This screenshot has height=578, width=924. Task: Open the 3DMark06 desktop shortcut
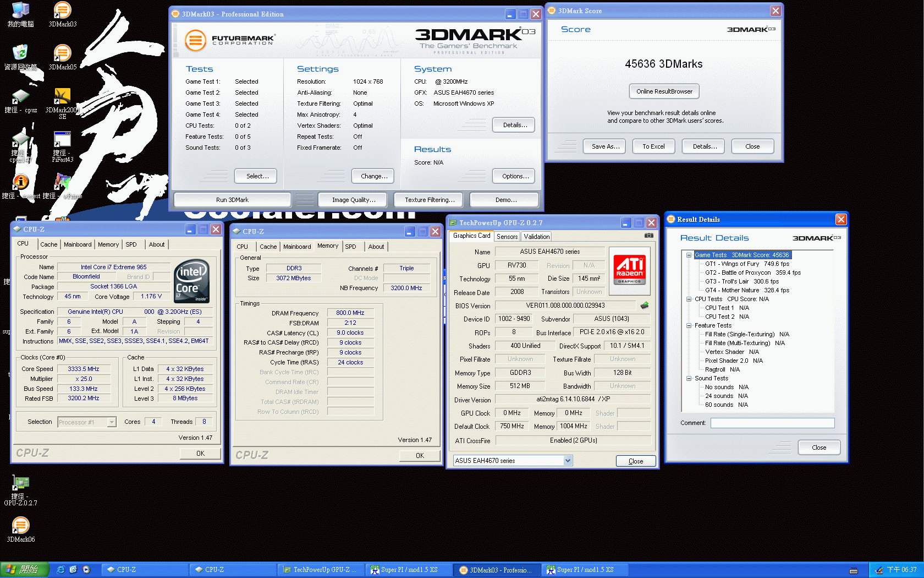click(x=20, y=530)
